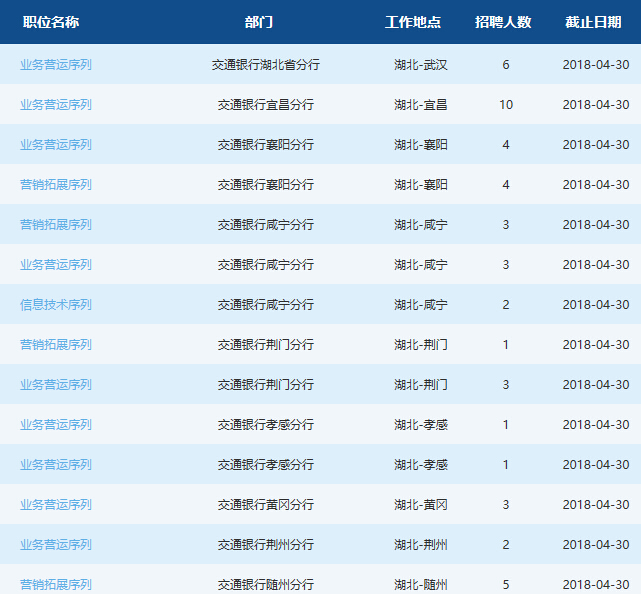Open 业务营运序列 link for 湖北省分行

coord(56,65)
